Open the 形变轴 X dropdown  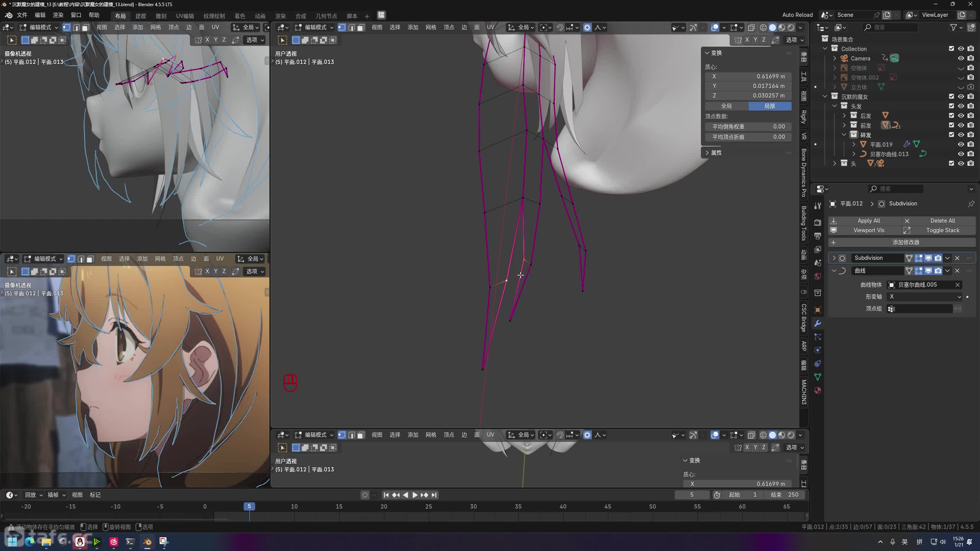coord(924,297)
